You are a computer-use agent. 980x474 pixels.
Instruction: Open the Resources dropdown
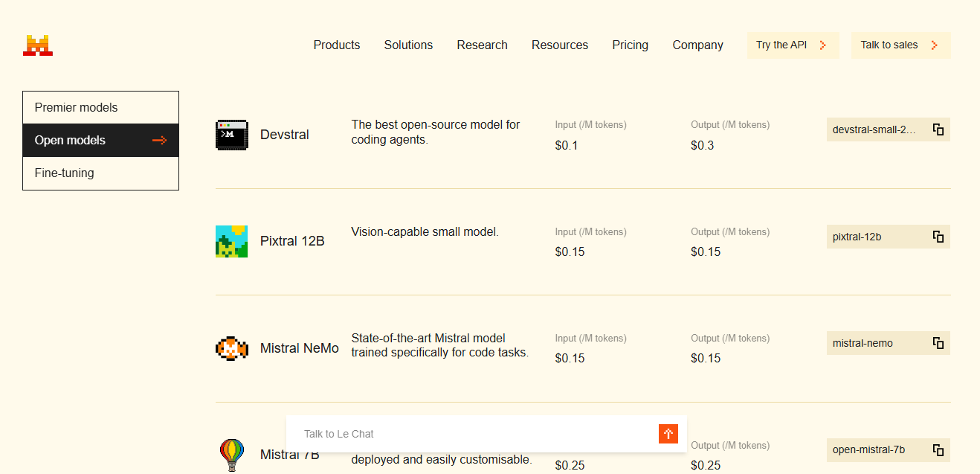[559, 45]
